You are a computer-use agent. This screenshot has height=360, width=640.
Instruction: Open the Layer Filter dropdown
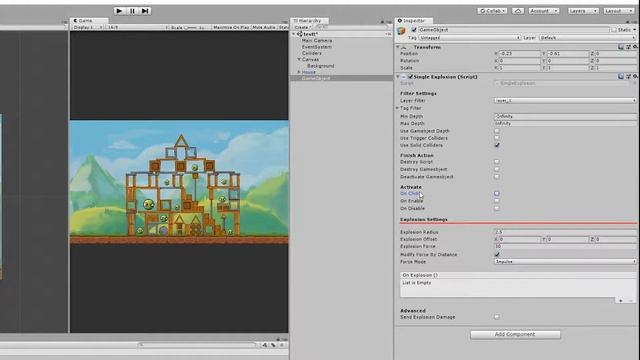(x=565, y=100)
